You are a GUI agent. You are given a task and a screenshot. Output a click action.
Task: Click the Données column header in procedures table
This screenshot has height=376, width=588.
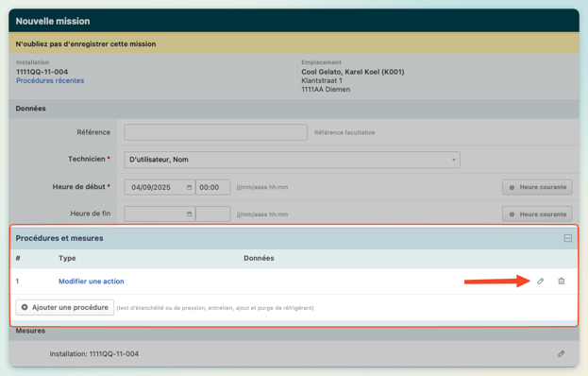[259, 258]
